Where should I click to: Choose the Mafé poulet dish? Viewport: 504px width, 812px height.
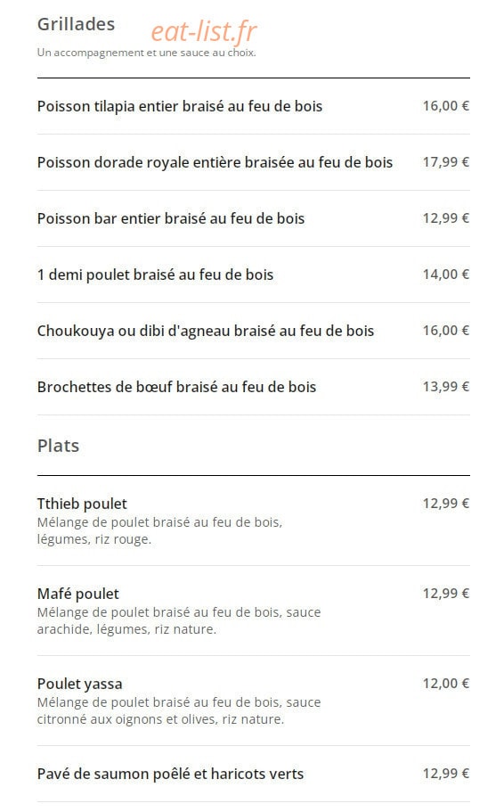[78, 594]
